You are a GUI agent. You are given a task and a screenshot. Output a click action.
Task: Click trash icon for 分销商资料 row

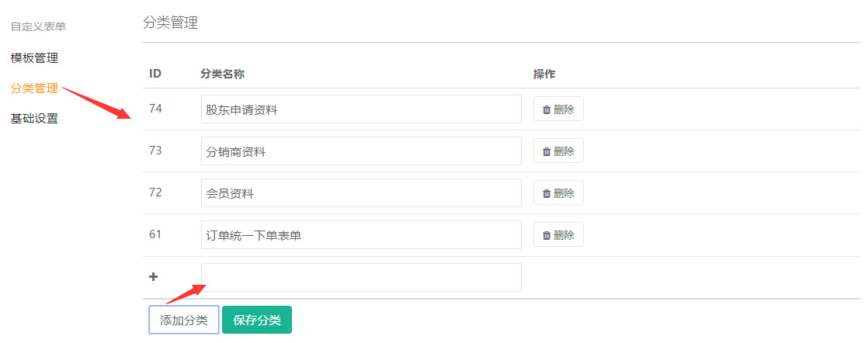[x=547, y=151]
